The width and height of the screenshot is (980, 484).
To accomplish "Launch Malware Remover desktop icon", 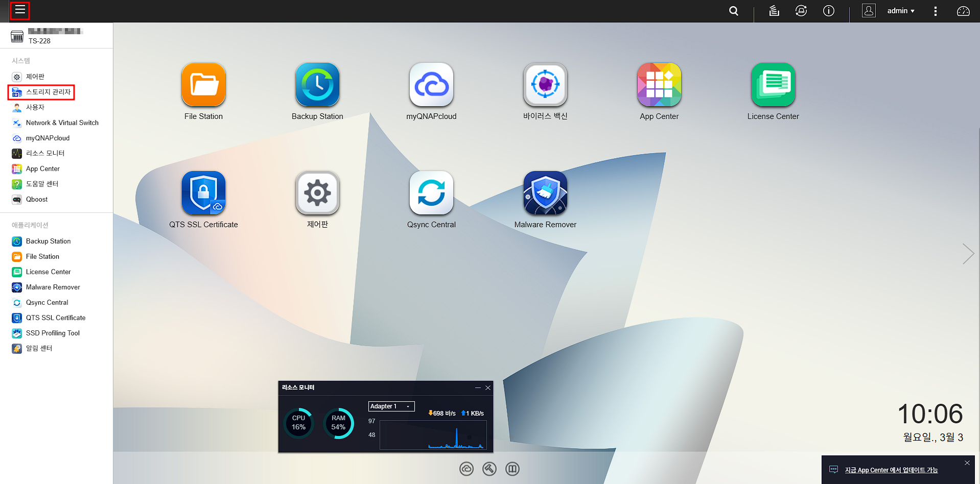I will click(545, 193).
